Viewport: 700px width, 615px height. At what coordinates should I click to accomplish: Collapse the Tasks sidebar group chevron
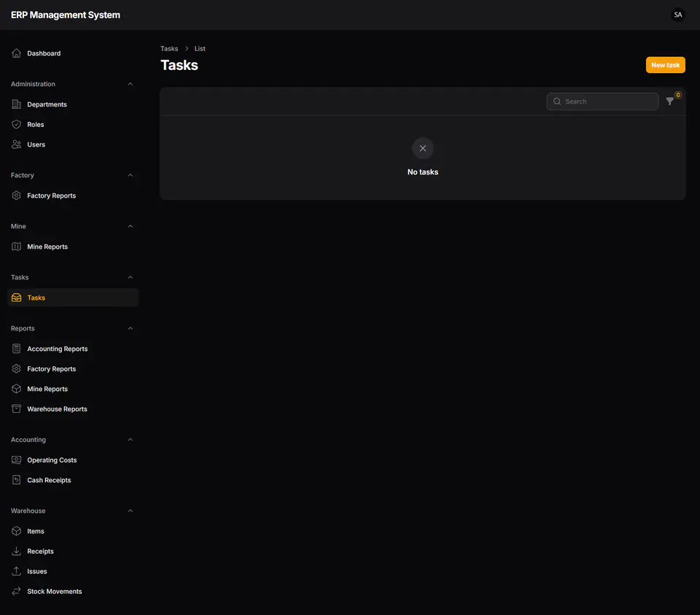pos(131,277)
